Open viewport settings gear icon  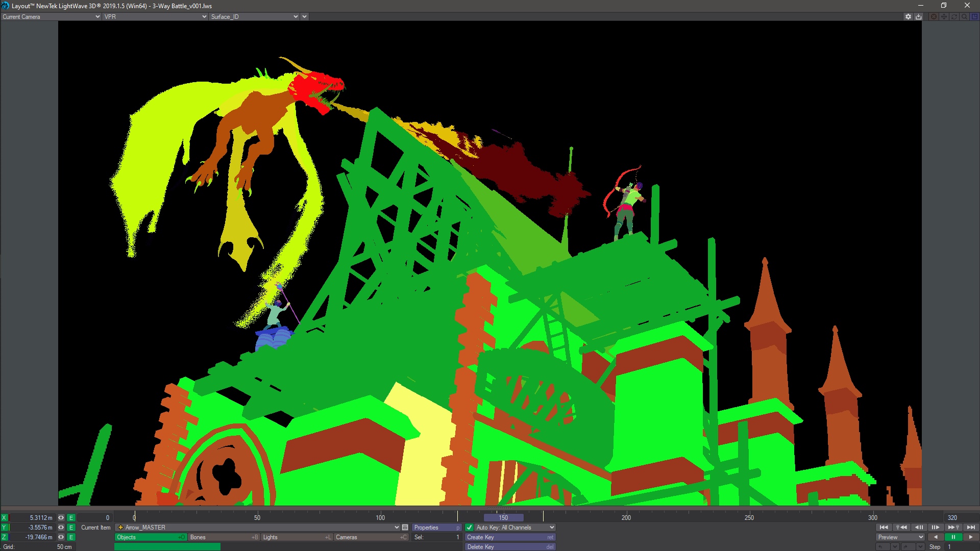tap(908, 17)
